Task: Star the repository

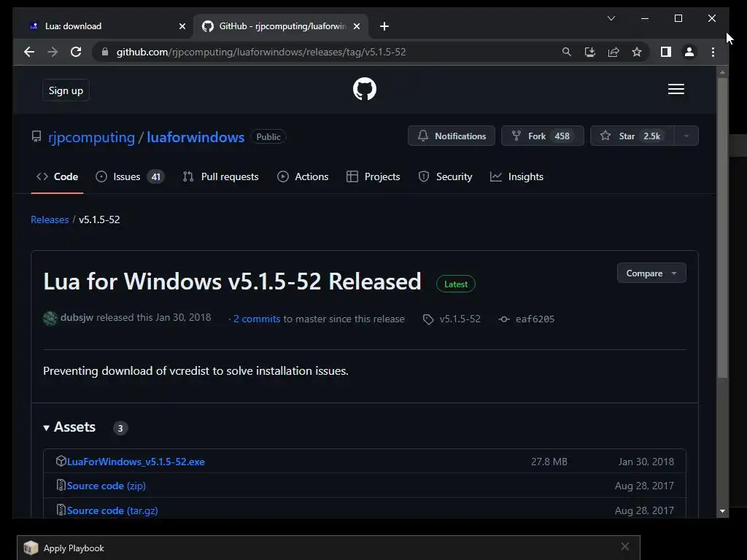Action: tap(632, 136)
